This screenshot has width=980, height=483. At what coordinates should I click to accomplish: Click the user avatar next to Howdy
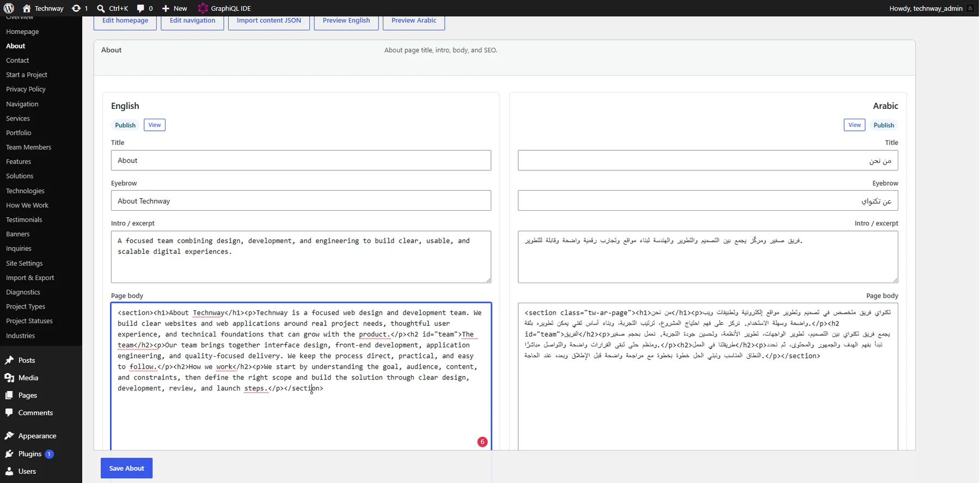pyautogui.click(x=970, y=8)
